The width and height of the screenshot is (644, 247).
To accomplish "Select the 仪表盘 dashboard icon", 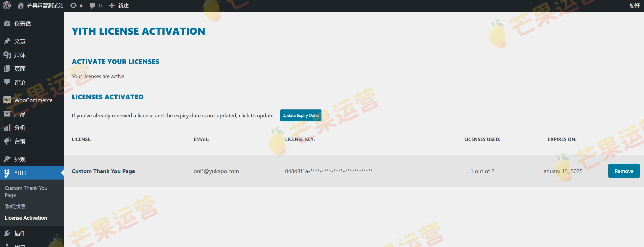I will [x=7, y=23].
